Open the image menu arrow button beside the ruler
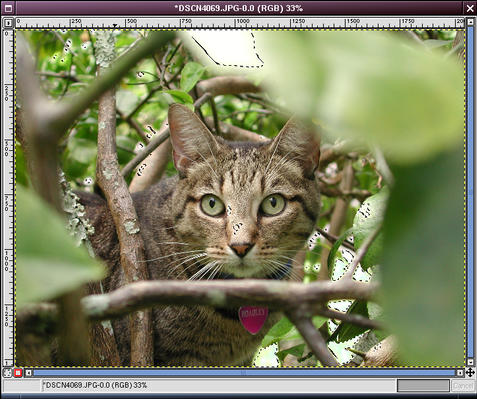The image size is (477, 399). (8, 23)
